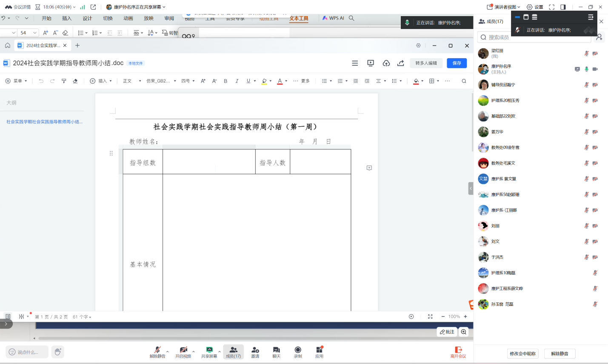
Task: Open the 审阅 ribbon tab
Action: (x=169, y=18)
